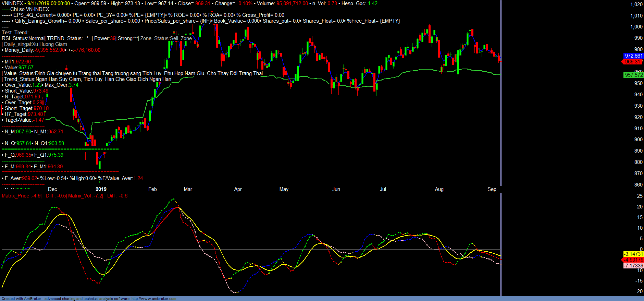Click the 1,020 level on the price axis
The image size is (644, 301).
click(636, 4)
